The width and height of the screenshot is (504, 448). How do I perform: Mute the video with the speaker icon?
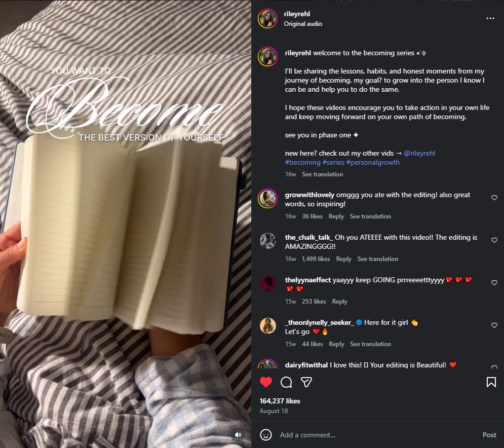coord(238,435)
